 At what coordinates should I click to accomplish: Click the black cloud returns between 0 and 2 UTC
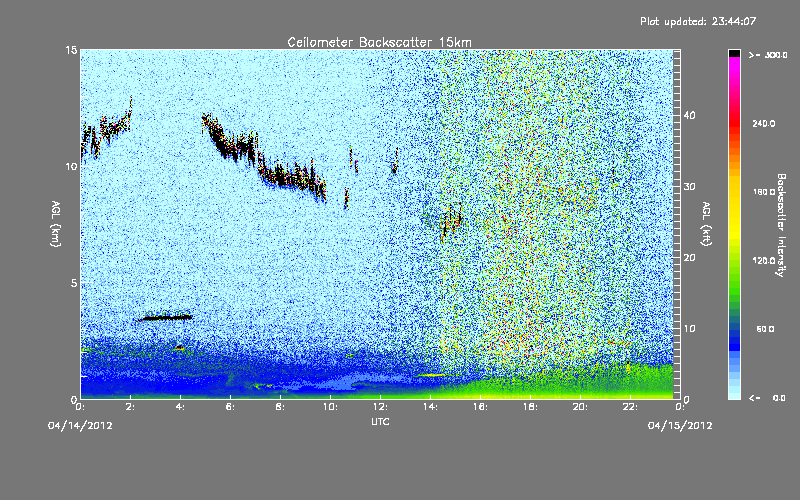coord(106,129)
